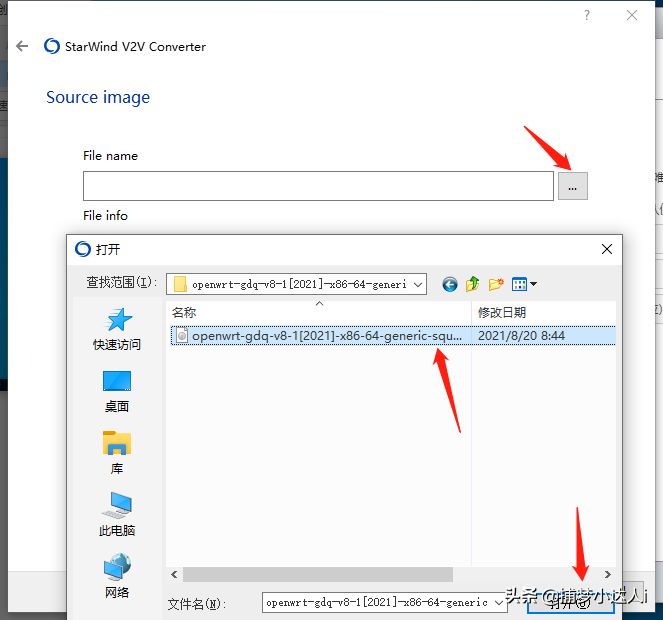
Task: Click the 打开 open button
Action: point(570,602)
